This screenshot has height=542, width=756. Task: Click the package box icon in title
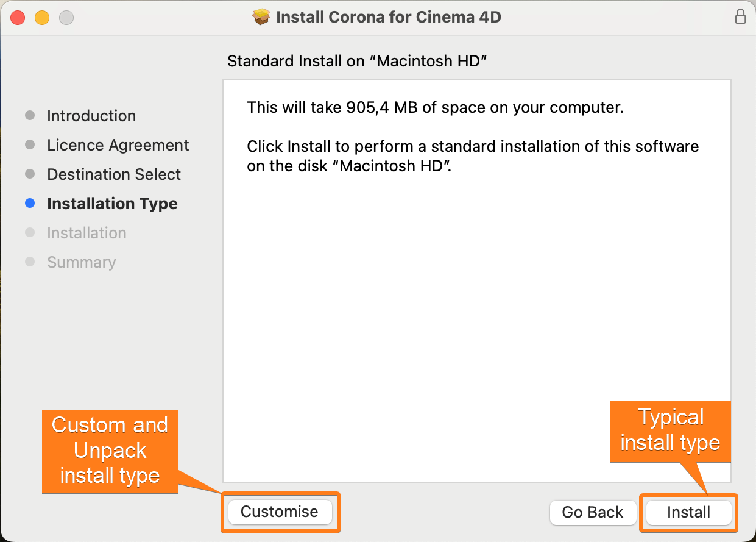coord(261,17)
